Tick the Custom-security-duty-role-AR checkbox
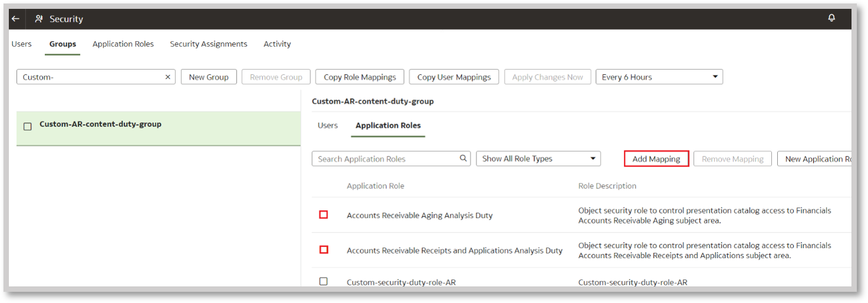 click(323, 282)
